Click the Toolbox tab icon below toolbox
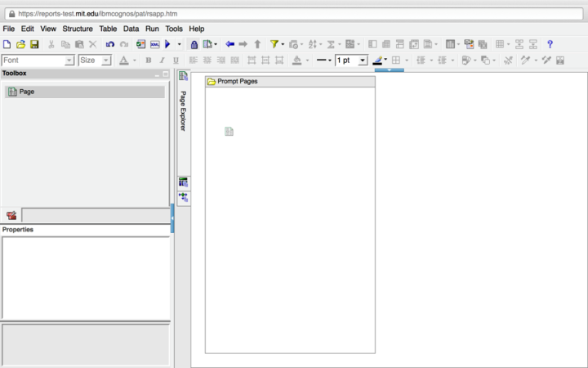 (x=11, y=216)
